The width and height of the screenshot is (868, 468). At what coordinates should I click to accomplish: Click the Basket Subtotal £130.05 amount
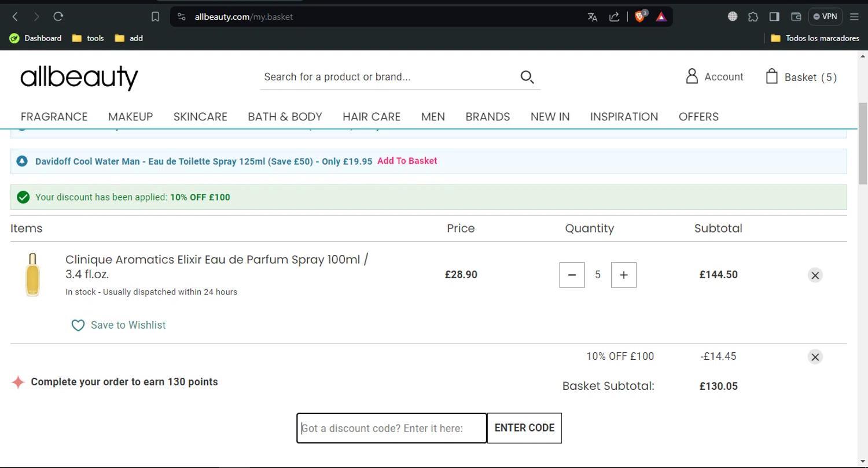pos(718,386)
